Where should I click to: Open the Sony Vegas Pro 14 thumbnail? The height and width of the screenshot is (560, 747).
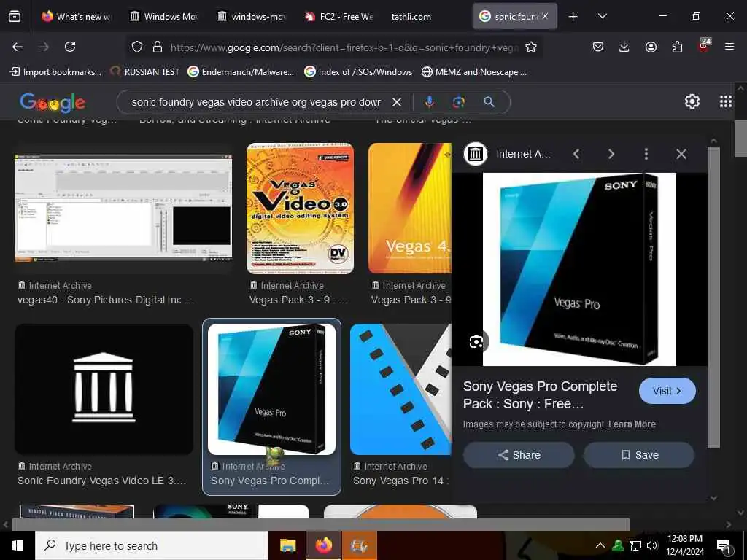click(x=400, y=389)
